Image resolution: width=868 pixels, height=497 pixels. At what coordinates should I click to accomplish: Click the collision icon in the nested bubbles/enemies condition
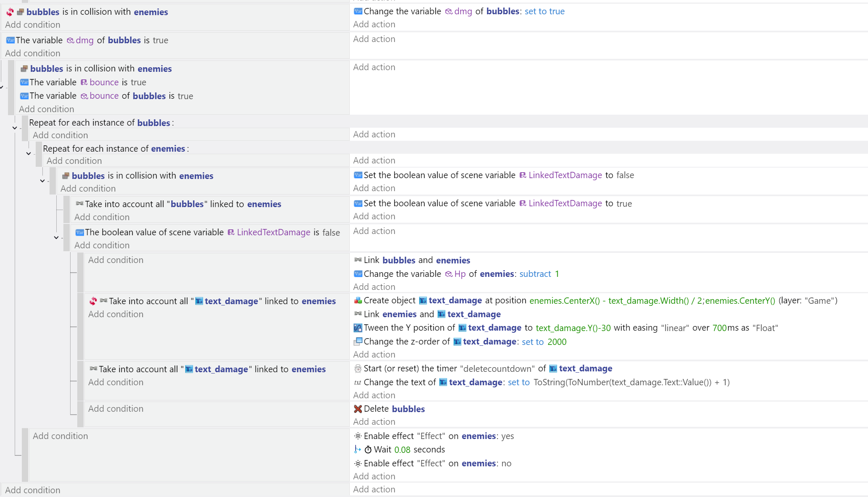click(x=66, y=176)
